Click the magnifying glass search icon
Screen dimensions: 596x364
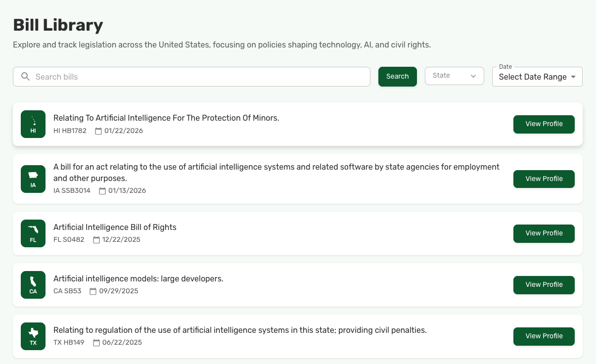coord(25,77)
